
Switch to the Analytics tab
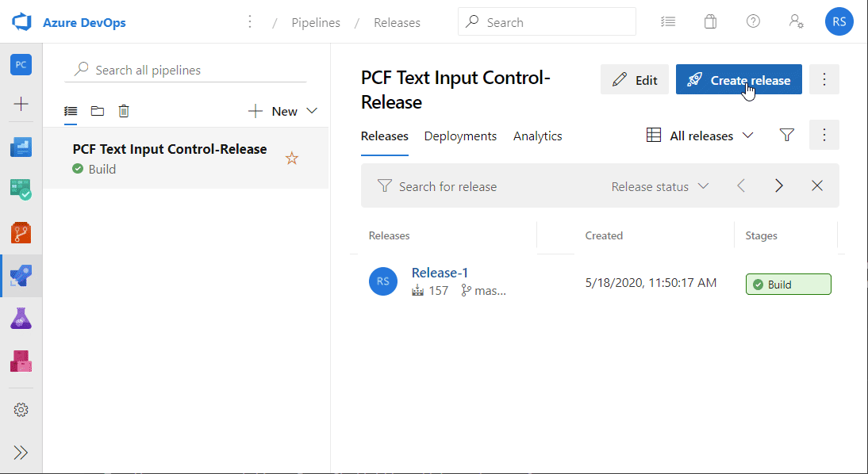[x=537, y=136]
